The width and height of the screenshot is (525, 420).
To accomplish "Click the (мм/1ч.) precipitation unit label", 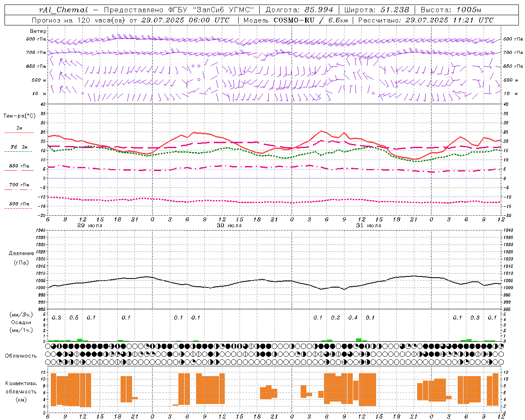I will pyautogui.click(x=21, y=331).
